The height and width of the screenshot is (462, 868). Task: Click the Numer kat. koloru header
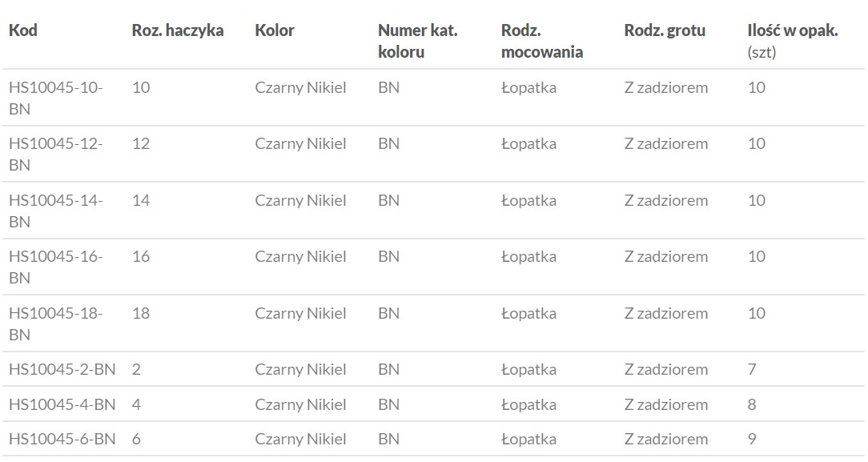pos(417,41)
